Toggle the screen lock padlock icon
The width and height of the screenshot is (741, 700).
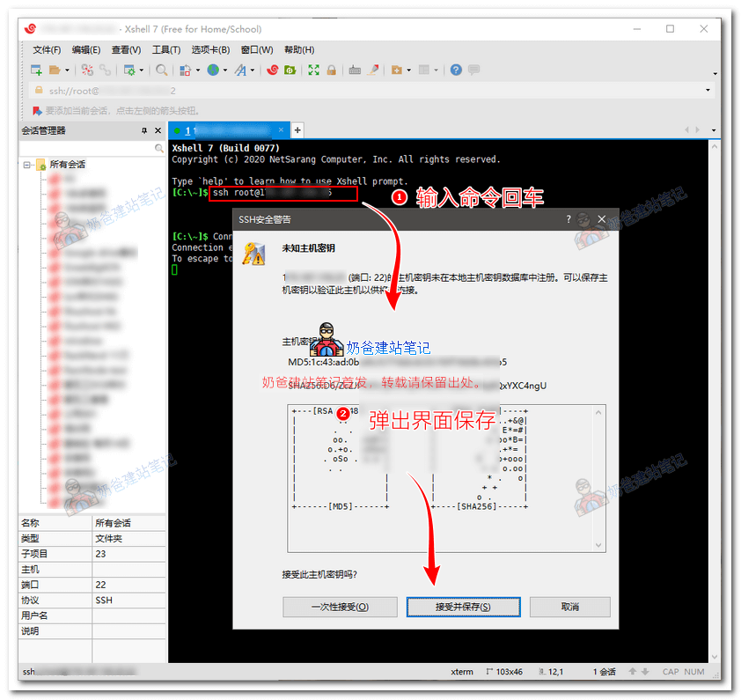pyautogui.click(x=332, y=69)
